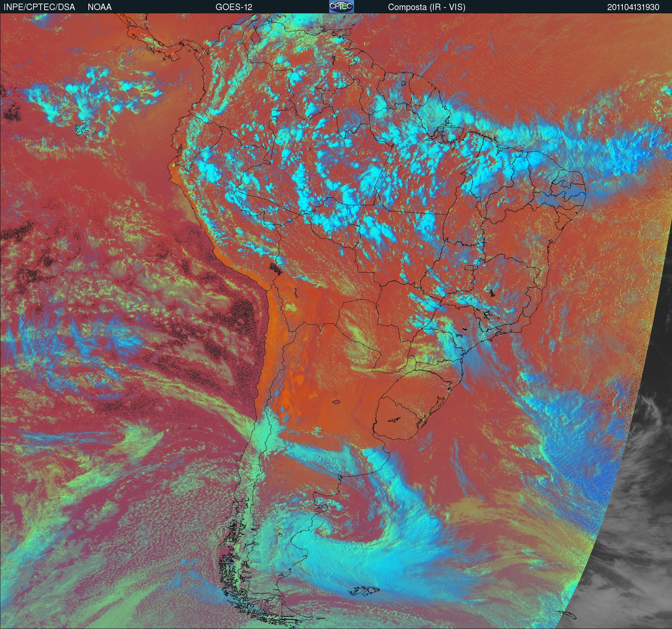Select the NOAA label in header
Screen dimensions: 672x629
[x=100, y=7]
